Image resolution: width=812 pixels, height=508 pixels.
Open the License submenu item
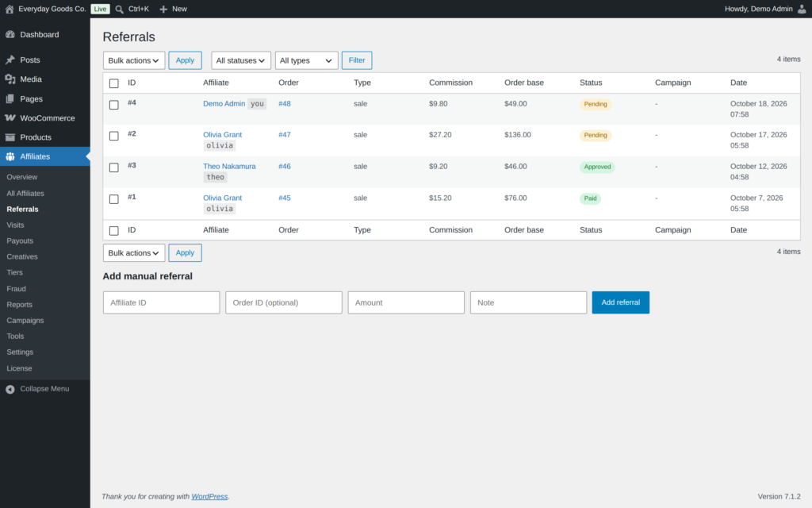19,368
